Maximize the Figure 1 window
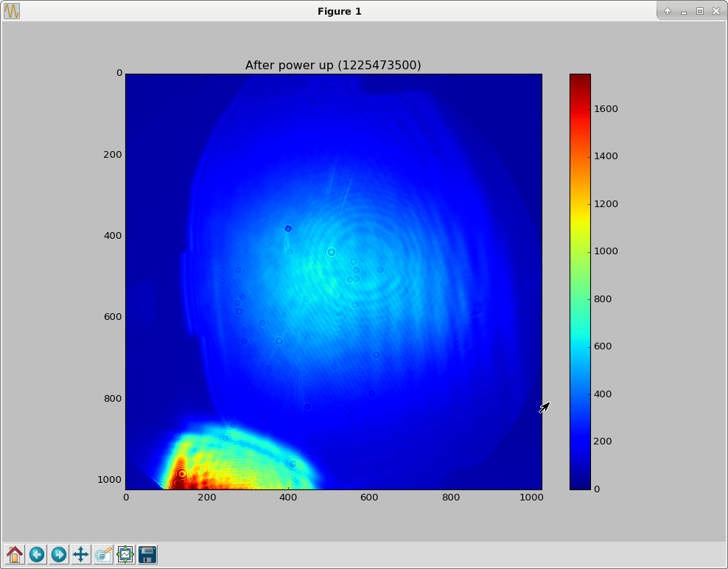The width and height of the screenshot is (728, 569). point(700,11)
